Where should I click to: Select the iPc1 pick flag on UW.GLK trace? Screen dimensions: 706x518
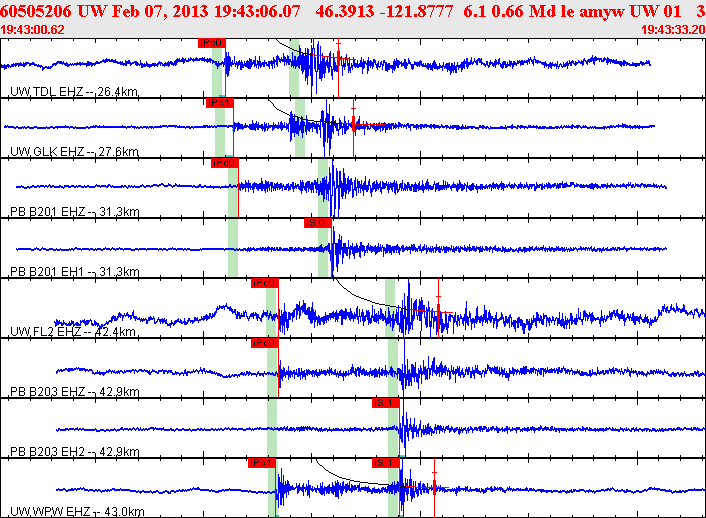(220, 103)
